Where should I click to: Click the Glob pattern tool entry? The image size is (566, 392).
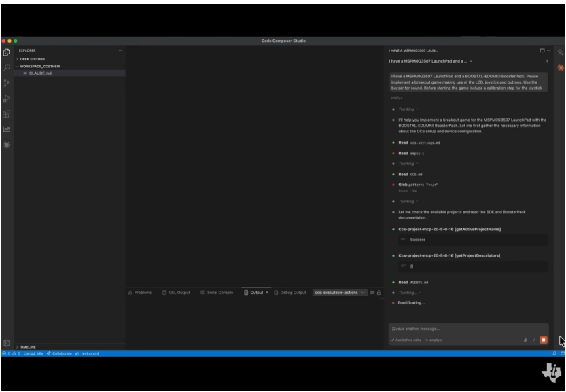point(419,185)
